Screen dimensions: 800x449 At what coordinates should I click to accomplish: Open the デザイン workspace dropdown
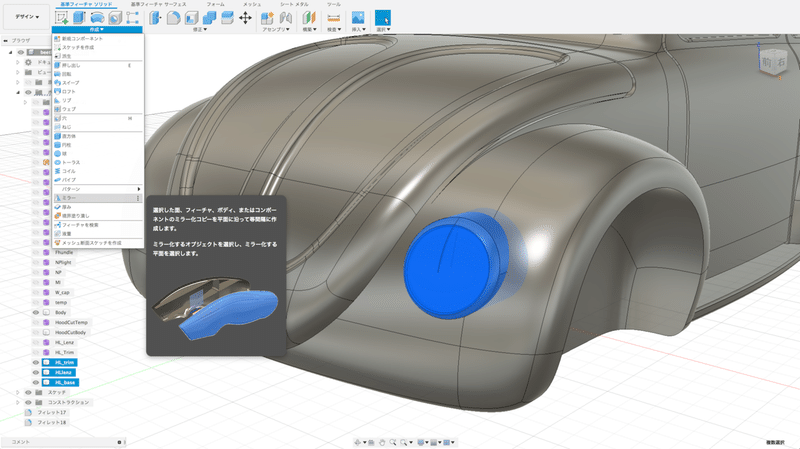pos(27,17)
